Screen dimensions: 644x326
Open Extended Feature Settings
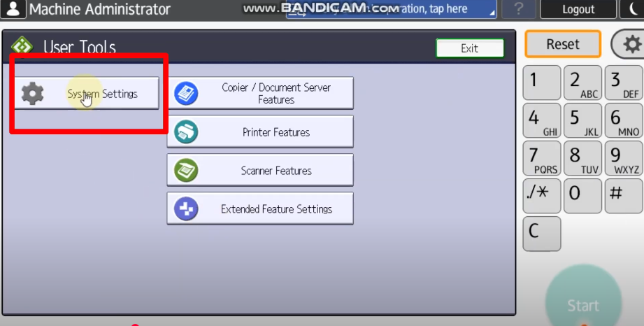tap(260, 209)
